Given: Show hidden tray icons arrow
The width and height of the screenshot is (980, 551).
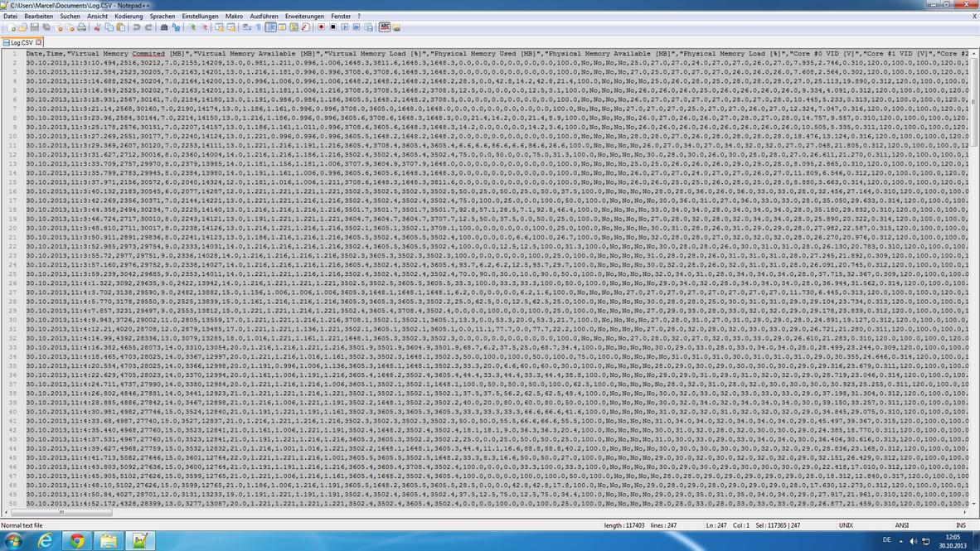Looking at the screenshot, I should (x=900, y=541).
